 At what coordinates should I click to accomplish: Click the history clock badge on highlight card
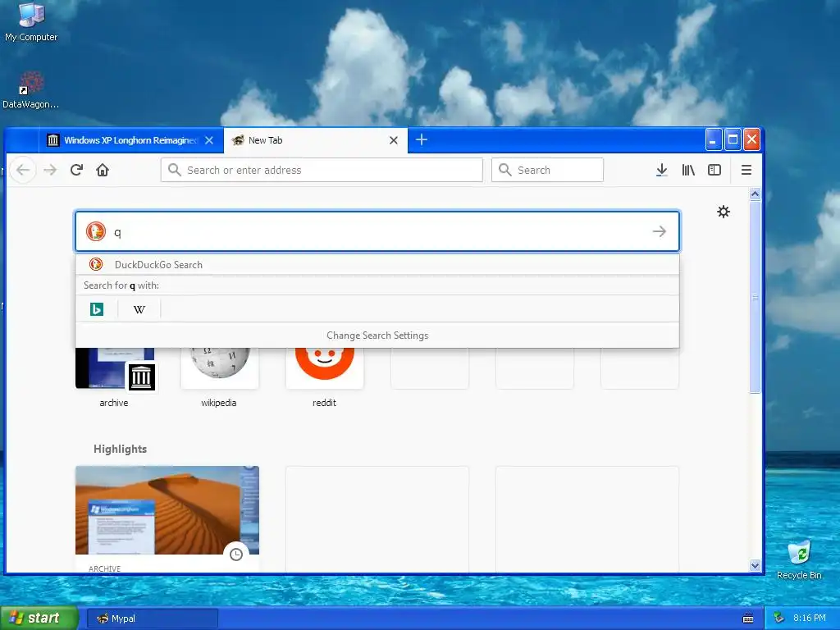(x=236, y=555)
